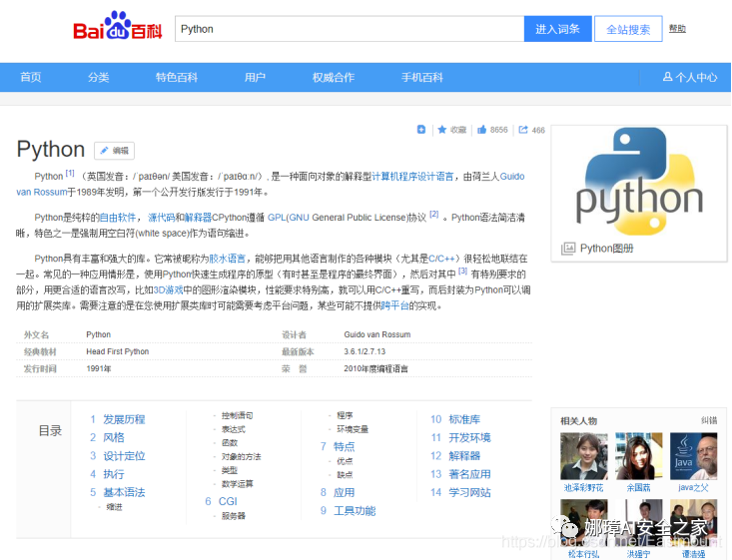This screenshot has width=732, height=560.
Task: Click 2010年度编程语言 table value
Action: tap(375, 368)
